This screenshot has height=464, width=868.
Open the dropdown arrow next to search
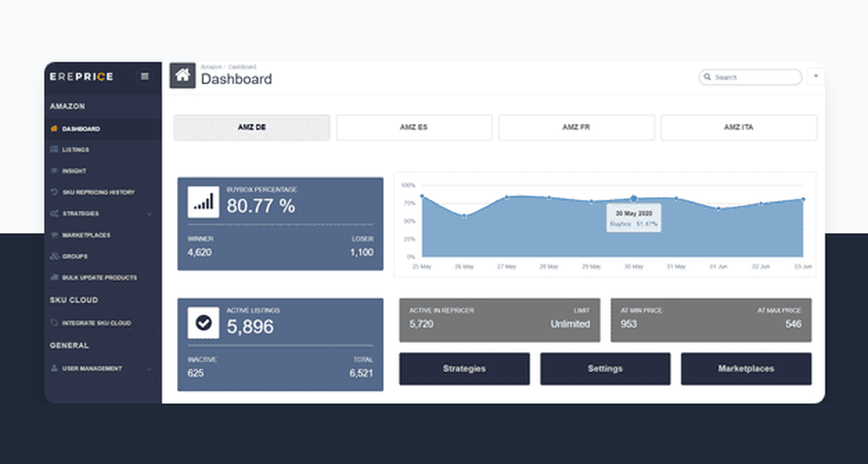815,76
